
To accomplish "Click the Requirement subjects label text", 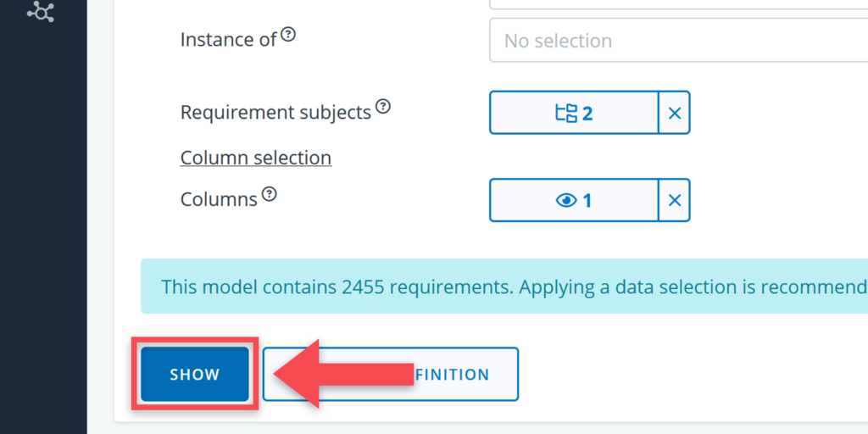I will coord(275,112).
